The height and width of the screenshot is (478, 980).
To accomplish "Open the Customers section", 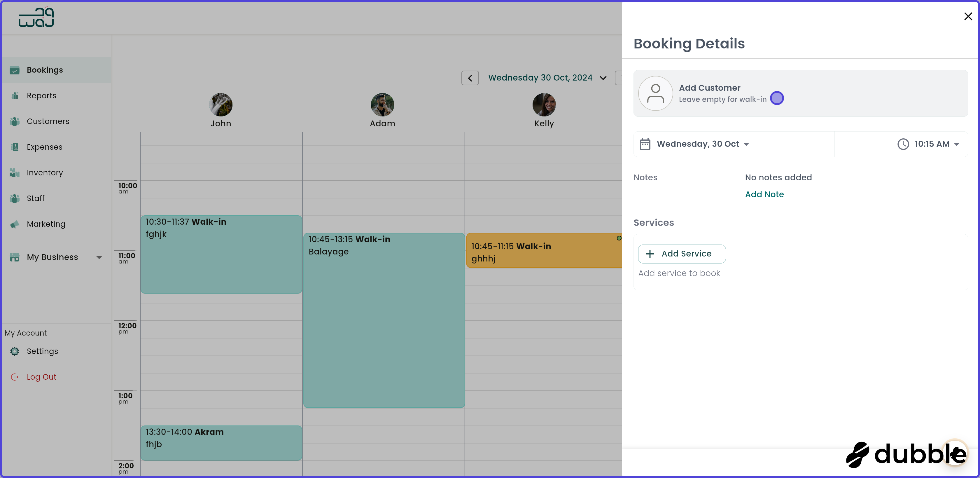I will point(48,121).
